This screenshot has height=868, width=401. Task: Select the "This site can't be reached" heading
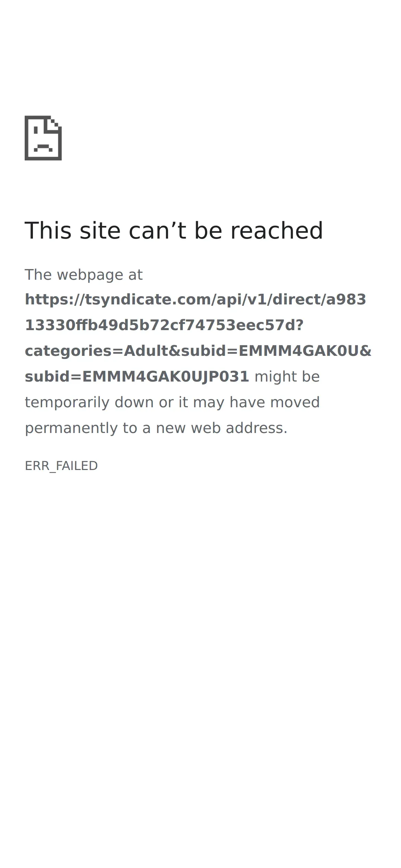click(174, 230)
